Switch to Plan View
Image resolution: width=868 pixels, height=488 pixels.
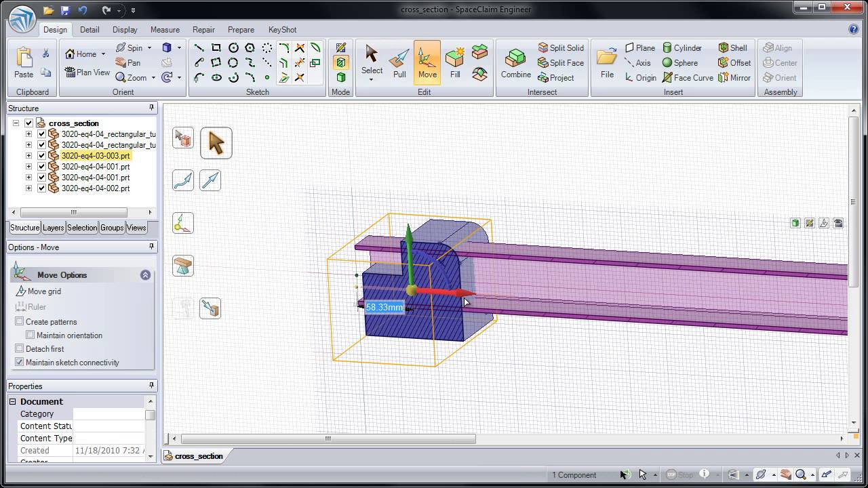[x=87, y=72]
